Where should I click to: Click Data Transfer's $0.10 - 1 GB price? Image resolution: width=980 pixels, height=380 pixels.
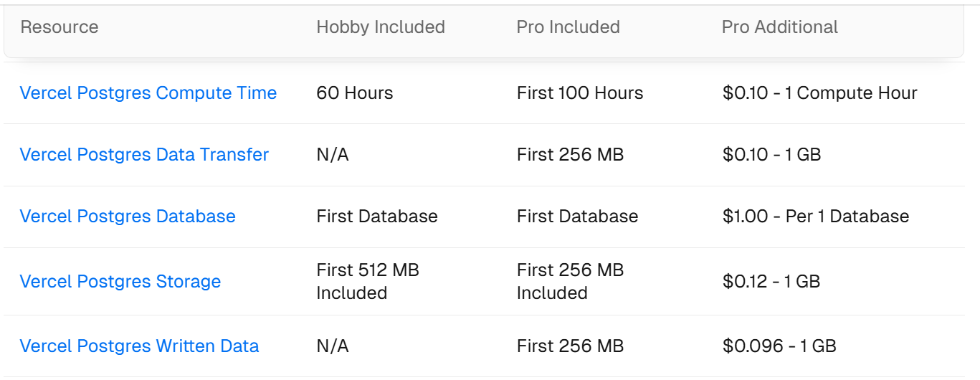pos(771,155)
